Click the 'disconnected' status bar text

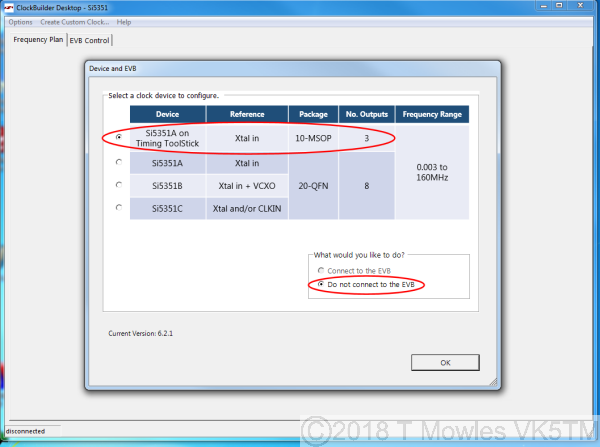[x=25, y=431]
